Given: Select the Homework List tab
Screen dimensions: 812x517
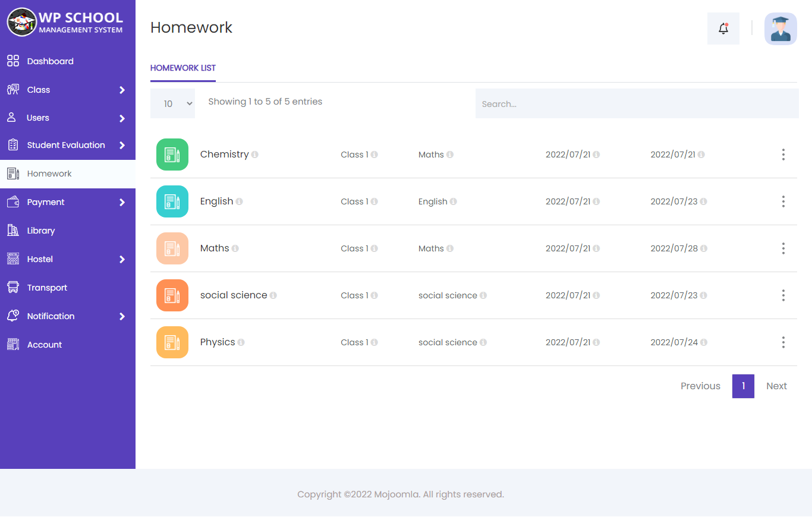Looking at the screenshot, I should coord(183,68).
